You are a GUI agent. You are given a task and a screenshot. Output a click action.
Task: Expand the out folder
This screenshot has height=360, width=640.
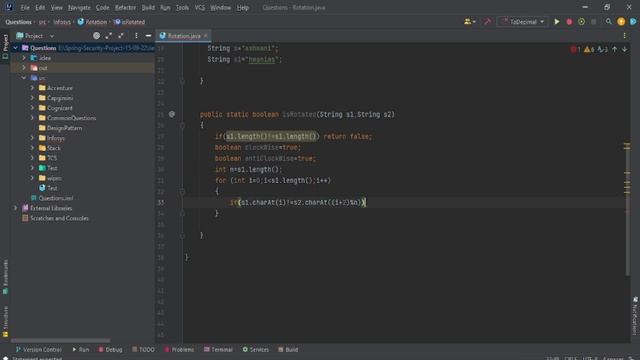(24, 68)
